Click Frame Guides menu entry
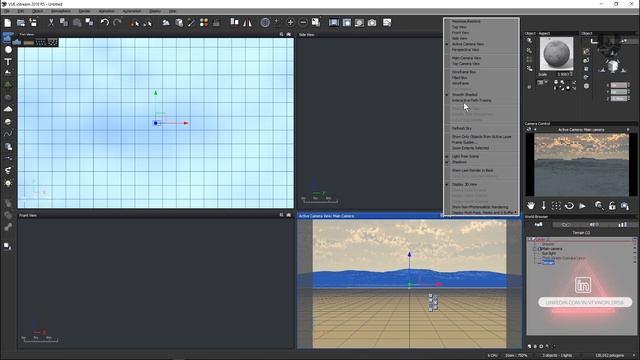 (x=463, y=142)
